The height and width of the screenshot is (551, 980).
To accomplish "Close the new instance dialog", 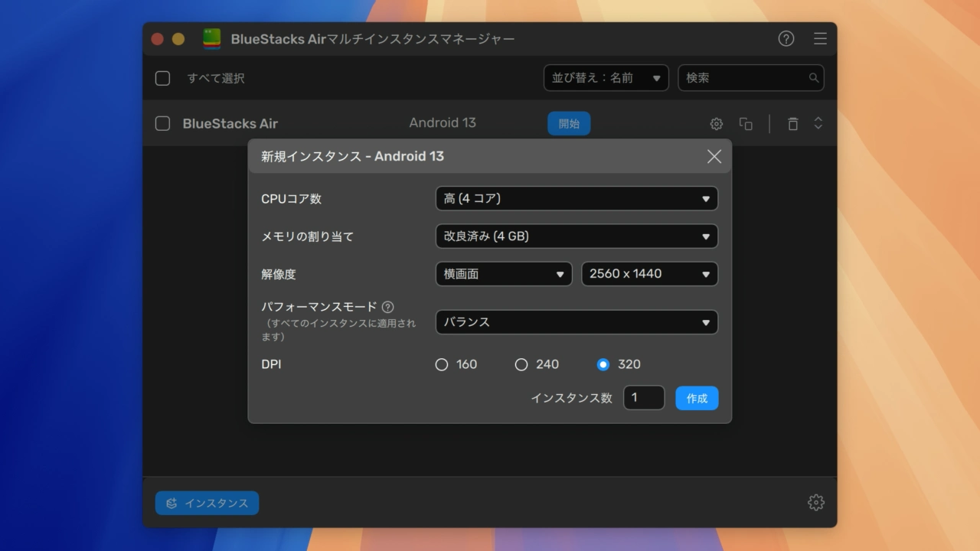I will tap(714, 157).
